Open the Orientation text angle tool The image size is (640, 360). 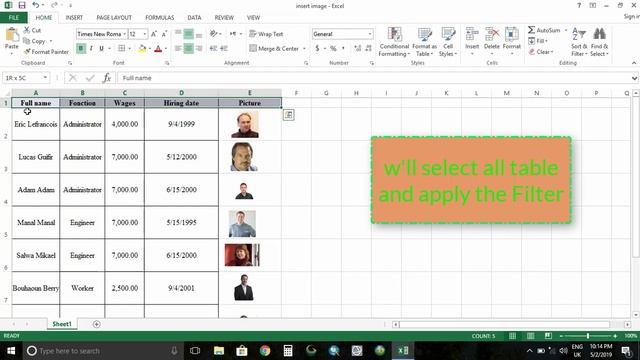(214, 34)
